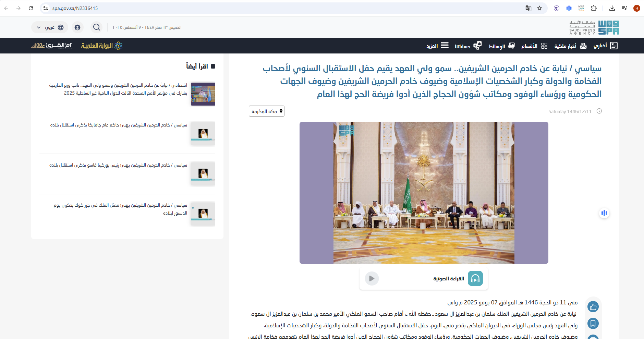The width and height of the screenshot is (644, 339).
Task: Open the Jamaica independence congratulation news link
Action: pyautogui.click(x=119, y=125)
